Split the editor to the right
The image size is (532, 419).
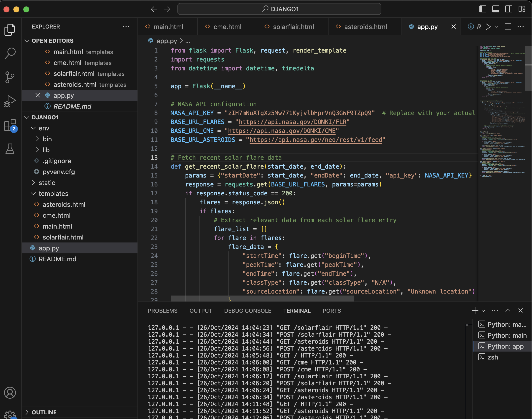[x=508, y=27]
